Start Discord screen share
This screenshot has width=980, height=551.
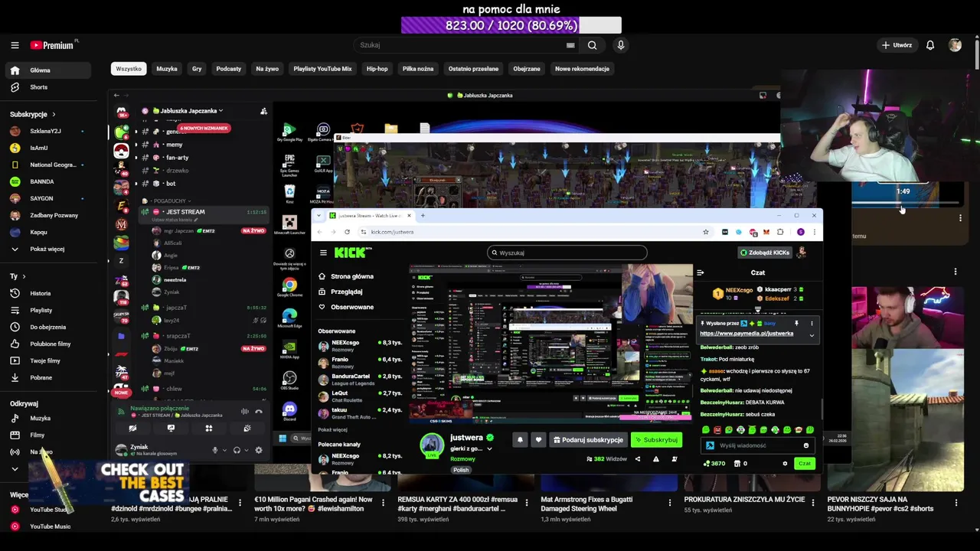[x=171, y=429]
